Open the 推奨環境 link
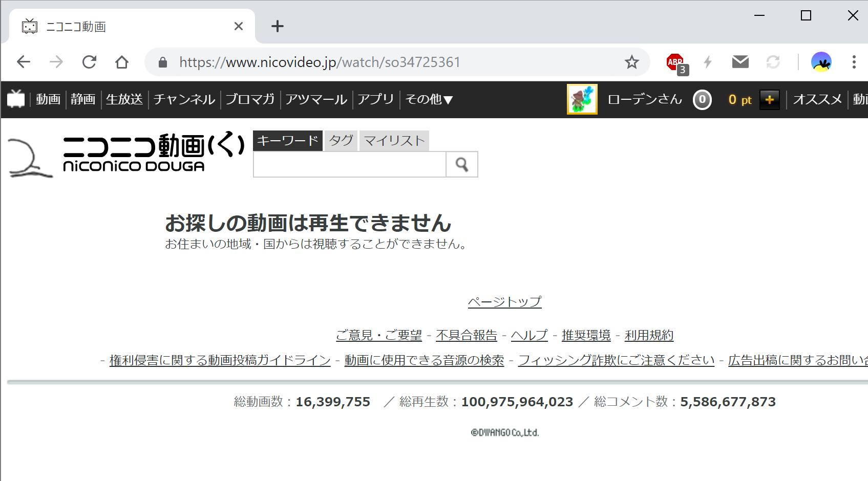Screen dimensions: 868x481 (586, 336)
